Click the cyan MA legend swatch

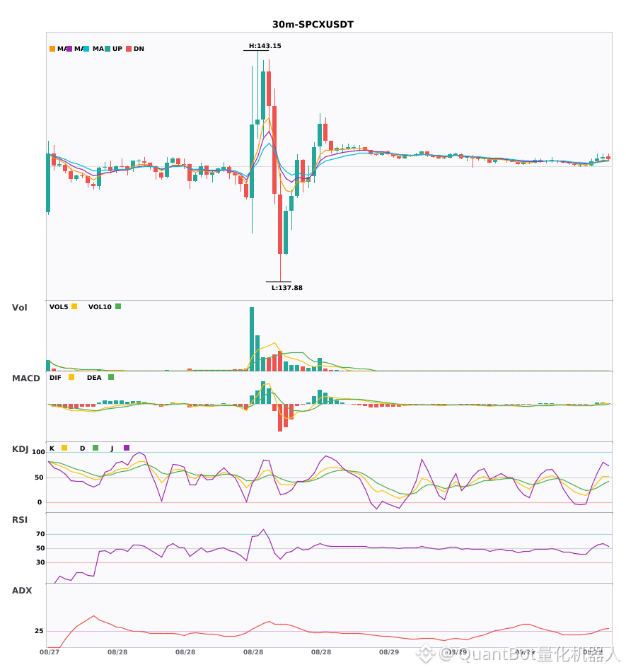86,49
